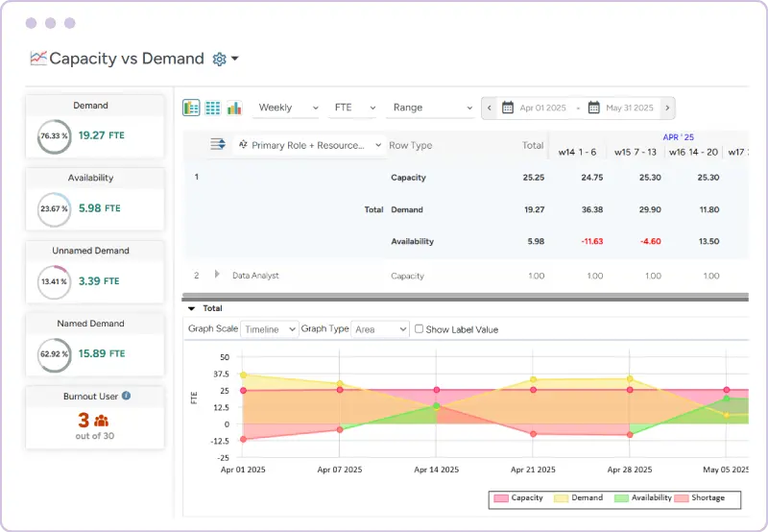
Task: Click the 5.98 FTE availability value
Action: coord(100,208)
